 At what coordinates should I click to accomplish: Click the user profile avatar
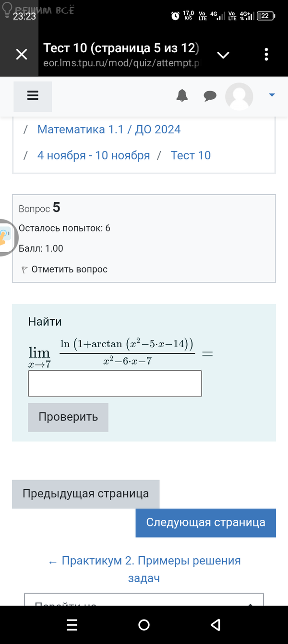point(239,96)
